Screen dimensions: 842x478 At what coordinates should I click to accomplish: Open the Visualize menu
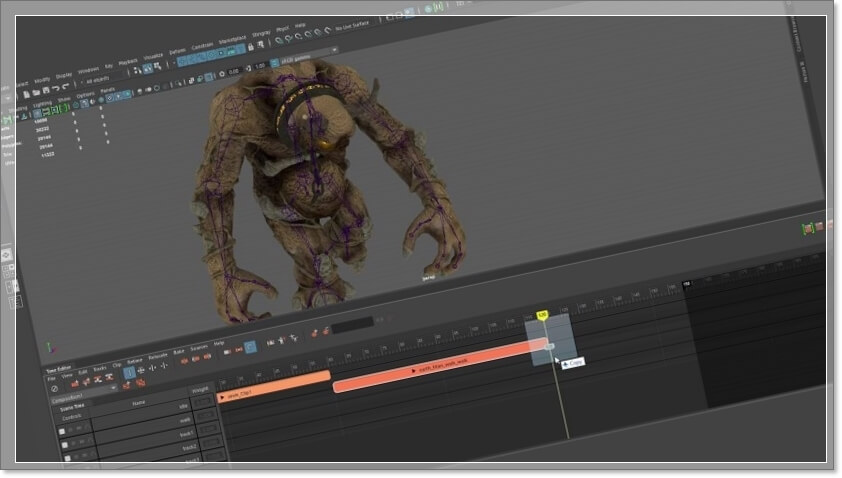pos(153,56)
